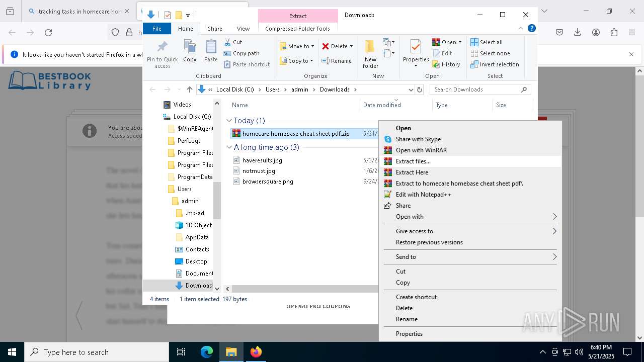This screenshot has width=644, height=362.
Task: Click Users in breadcrumb path
Action: pyautogui.click(x=272, y=89)
